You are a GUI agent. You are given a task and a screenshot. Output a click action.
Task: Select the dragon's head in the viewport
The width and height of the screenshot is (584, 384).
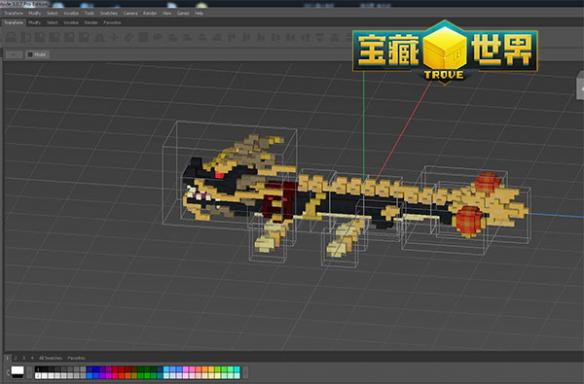click(x=231, y=179)
